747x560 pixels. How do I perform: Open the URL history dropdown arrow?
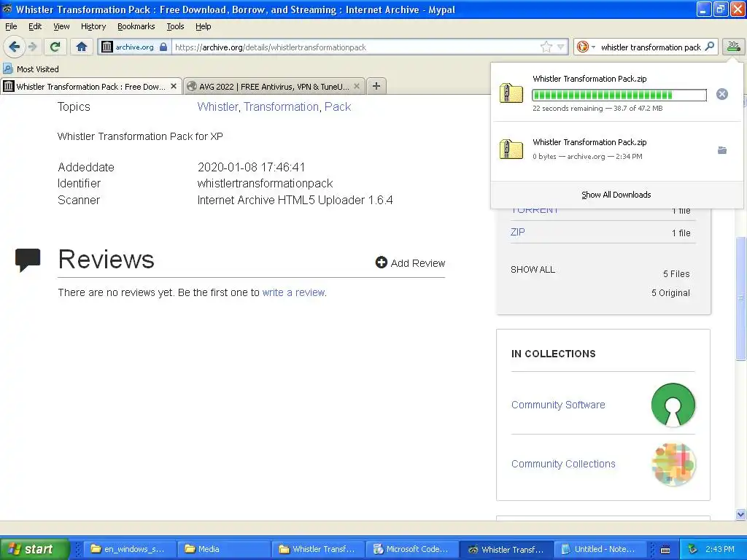[x=561, y=47]
